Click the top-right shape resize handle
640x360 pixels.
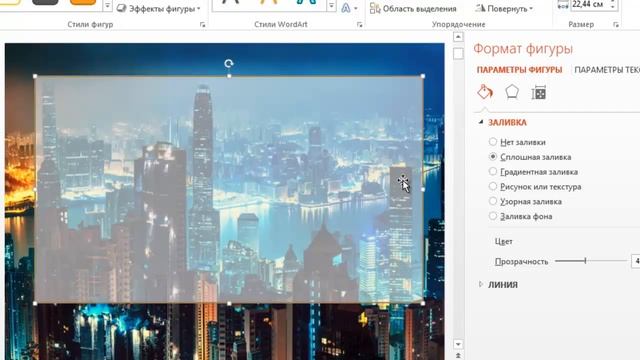coord(423,76)
